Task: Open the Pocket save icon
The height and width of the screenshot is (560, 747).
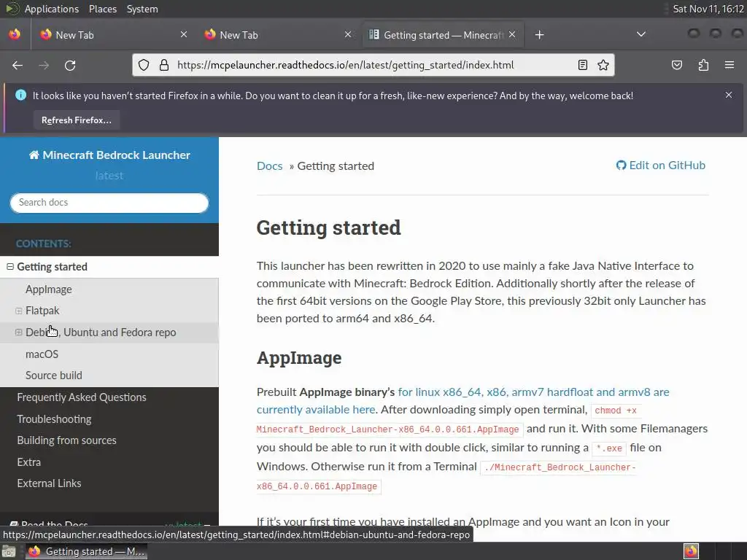Action: click(x=677, y=65)
